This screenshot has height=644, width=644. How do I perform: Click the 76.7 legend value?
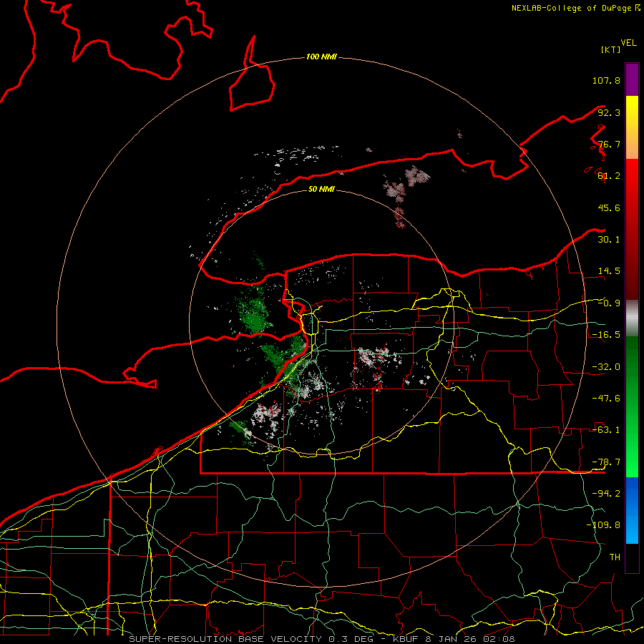click(609, 144)
